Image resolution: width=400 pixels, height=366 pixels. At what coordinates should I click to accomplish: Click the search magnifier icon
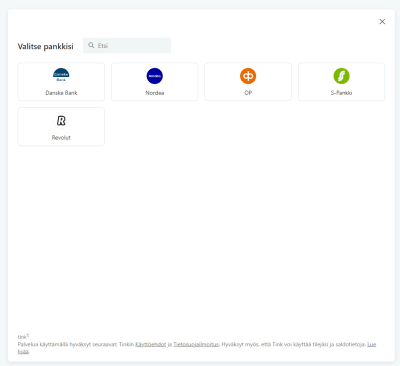(x=91, y=45)
